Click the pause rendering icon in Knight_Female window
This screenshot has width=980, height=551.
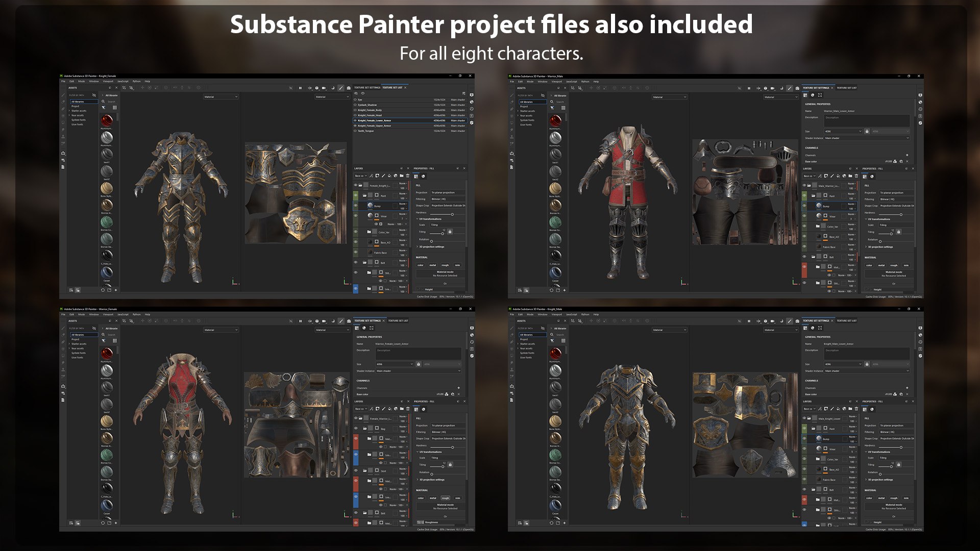point(300,88)
